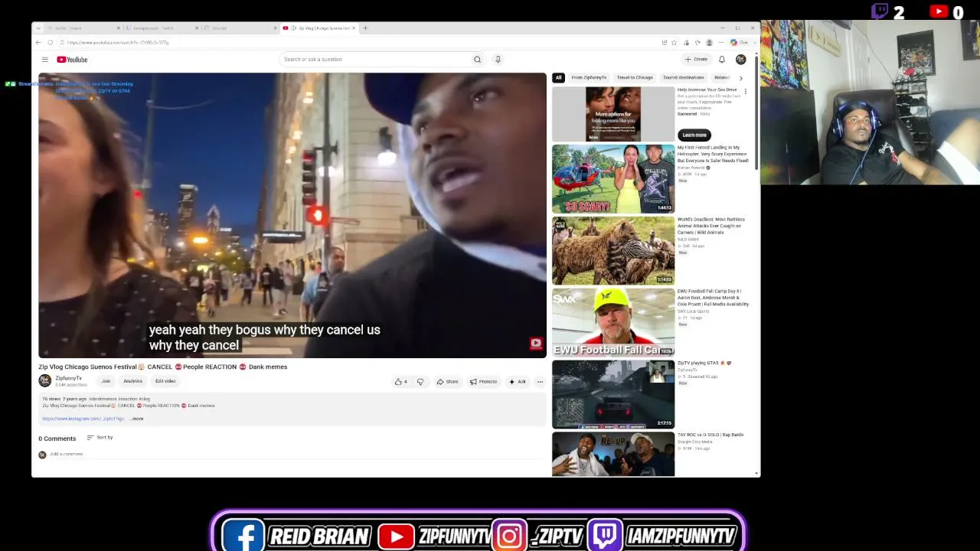The width and height of the screenshot is (980, 551).
Task: Open the tab search dropdown in browser
Action: (x=38, y=28)
